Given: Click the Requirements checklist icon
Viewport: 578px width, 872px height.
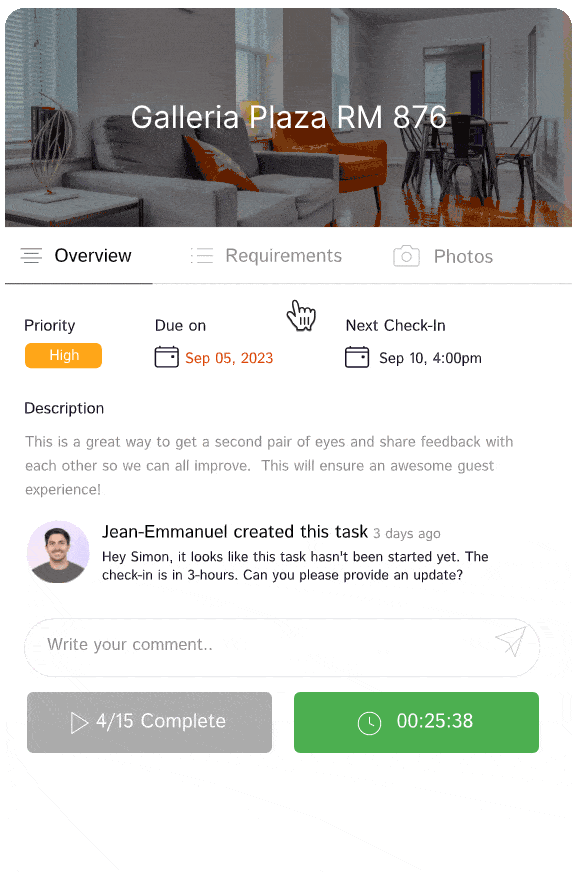Looking at the screenshot, I should coord(202,256).
